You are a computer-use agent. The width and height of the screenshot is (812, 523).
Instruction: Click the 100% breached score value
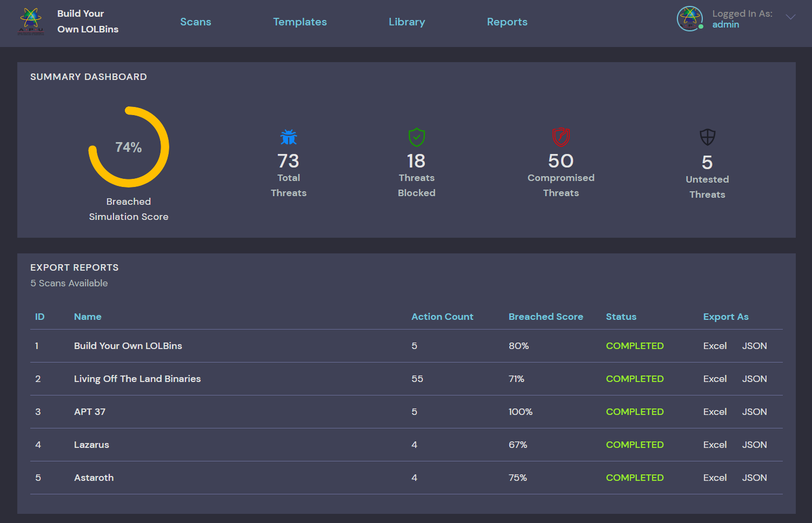coord(521,412)
